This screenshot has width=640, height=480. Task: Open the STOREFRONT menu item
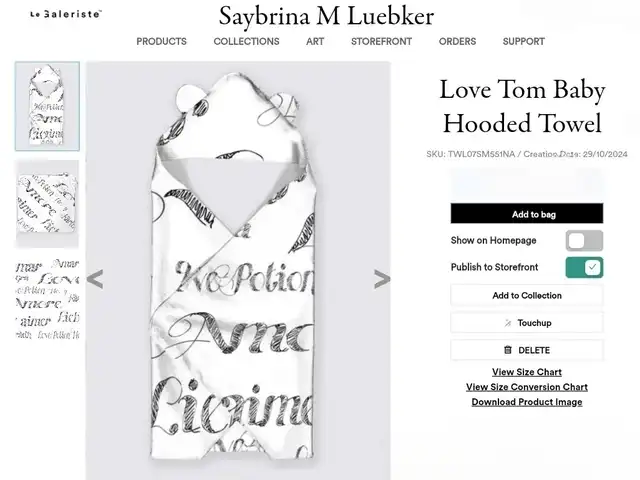[x=381, y=41]
